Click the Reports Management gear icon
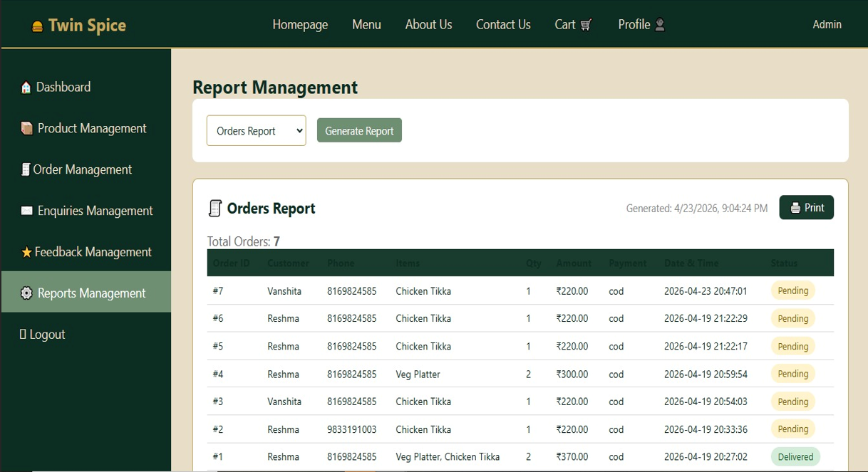This screenshot has height=472, width=868. click(x=26, y=293)
